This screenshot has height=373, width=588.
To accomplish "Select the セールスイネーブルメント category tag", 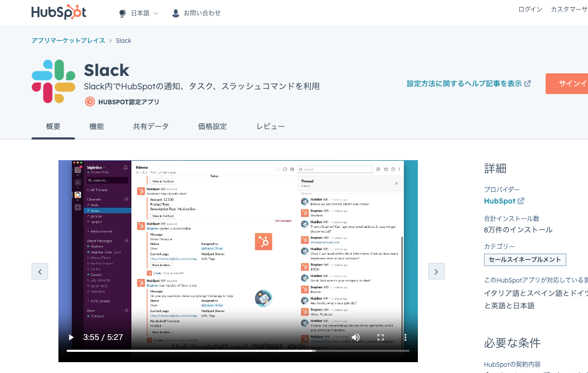I will tap(525, 260).
